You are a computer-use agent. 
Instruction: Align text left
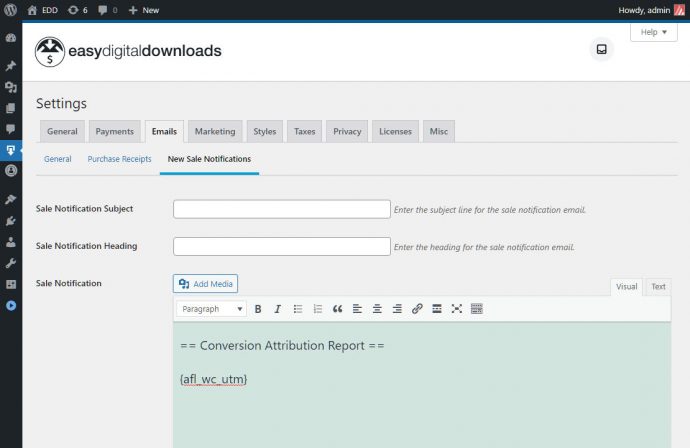(357, 309)
